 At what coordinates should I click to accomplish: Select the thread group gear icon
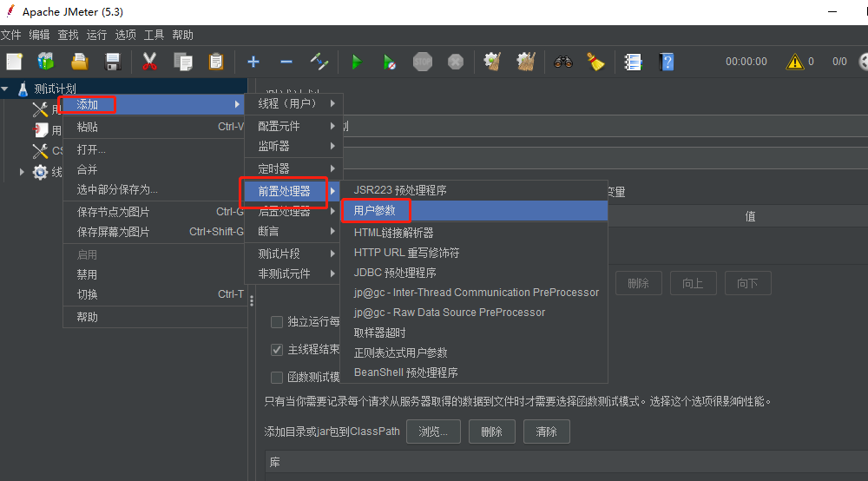tap(40, 172)
